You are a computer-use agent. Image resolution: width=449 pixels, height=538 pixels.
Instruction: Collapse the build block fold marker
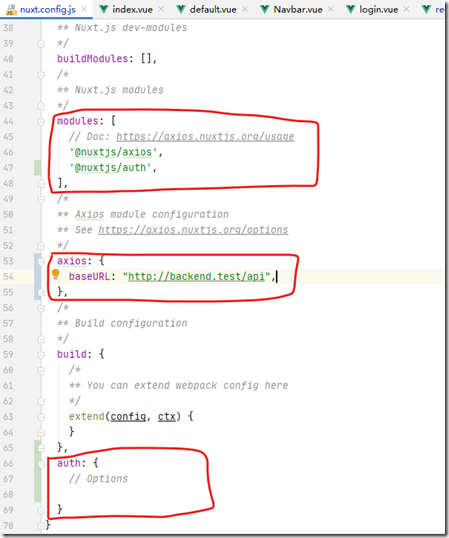[41, 354]
